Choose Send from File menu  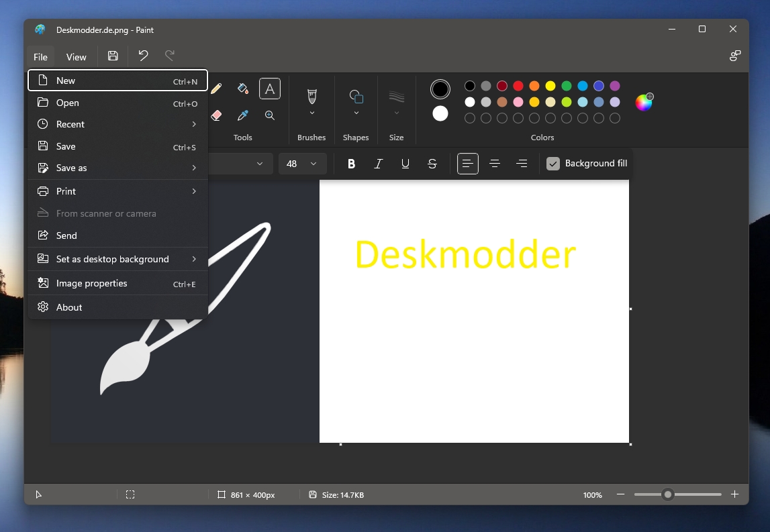(118, 235)
